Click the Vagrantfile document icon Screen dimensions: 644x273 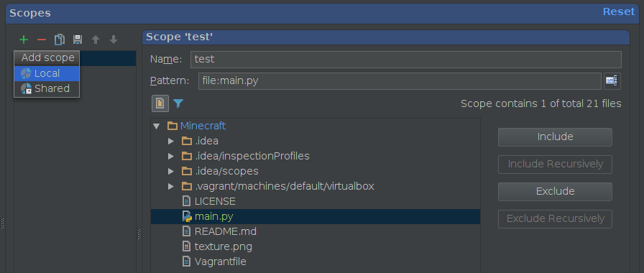(187, 262)
